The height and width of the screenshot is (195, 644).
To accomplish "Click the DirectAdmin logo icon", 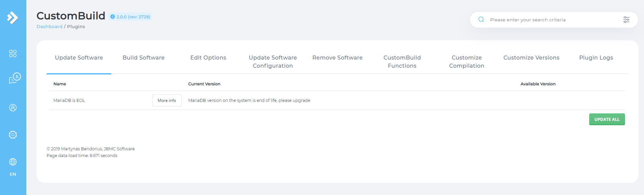I will point(13,18).
